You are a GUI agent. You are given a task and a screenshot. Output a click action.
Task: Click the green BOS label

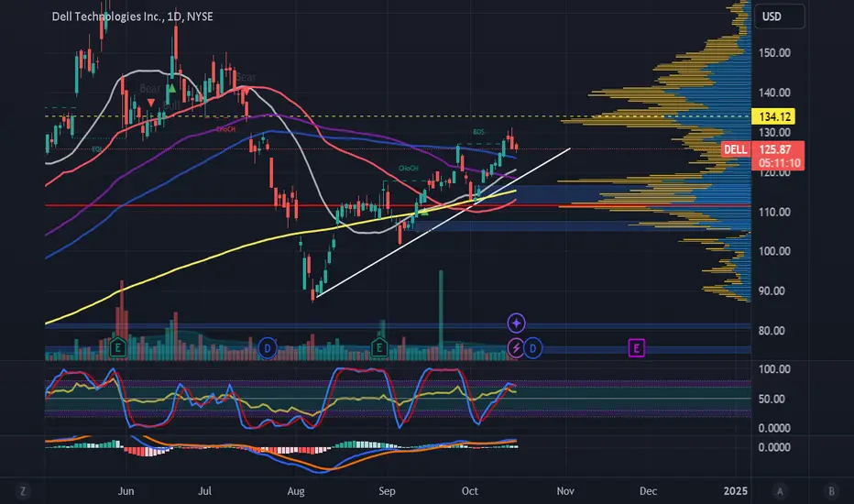[x=478, y=132]
